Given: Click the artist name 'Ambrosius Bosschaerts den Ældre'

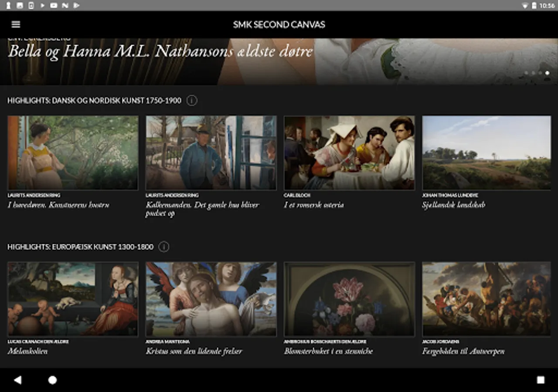Looking at the screenshot, I should click(325, 341).
